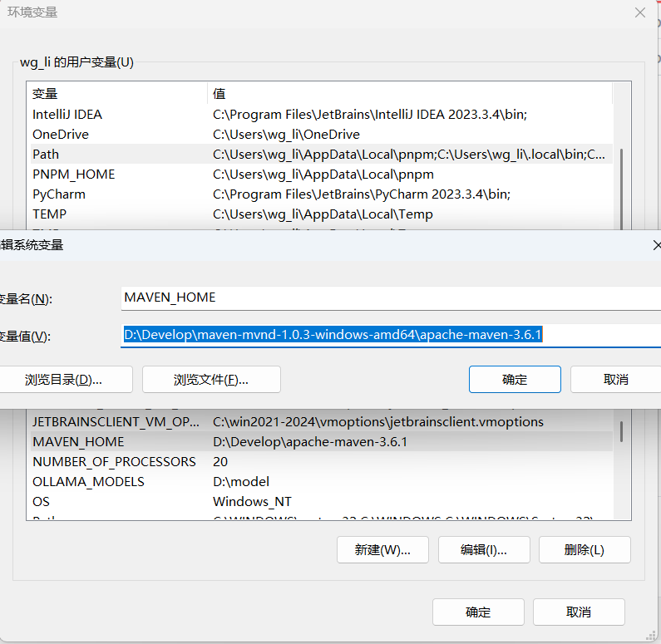The height and width of the screenshot is (644, 661).
Task: Select the OneDrive user variable row
Action: (x=320, y=134)
